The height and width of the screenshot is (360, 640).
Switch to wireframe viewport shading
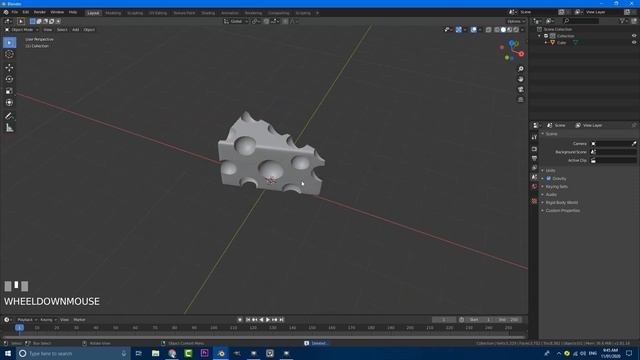pos(497,30)
